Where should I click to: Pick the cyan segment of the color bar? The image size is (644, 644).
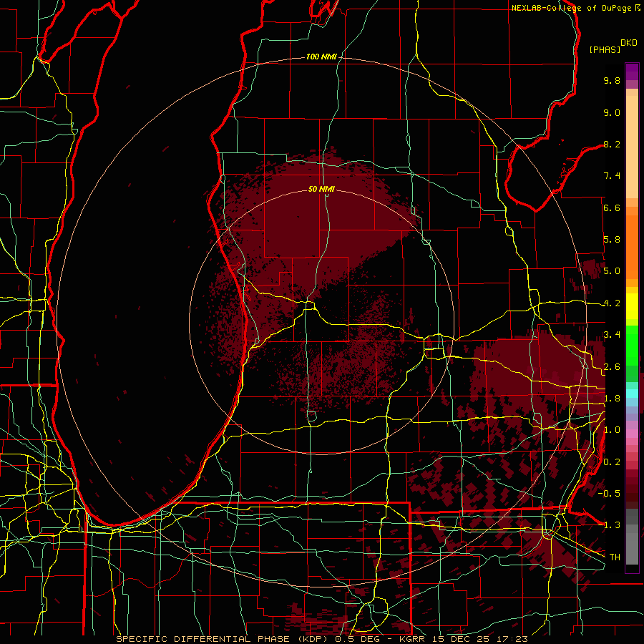(x=632, y=393)
